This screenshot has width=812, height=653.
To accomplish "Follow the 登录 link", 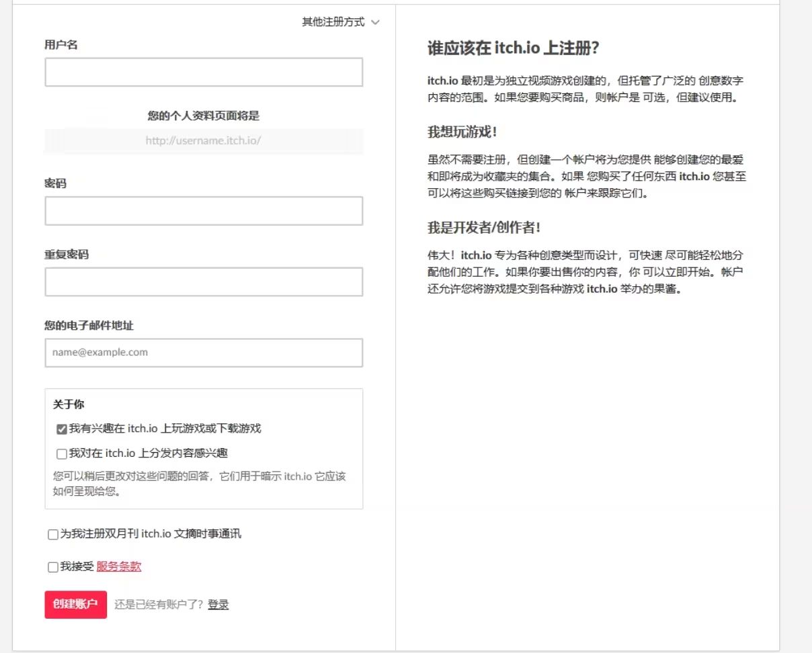I will [218, 605].
